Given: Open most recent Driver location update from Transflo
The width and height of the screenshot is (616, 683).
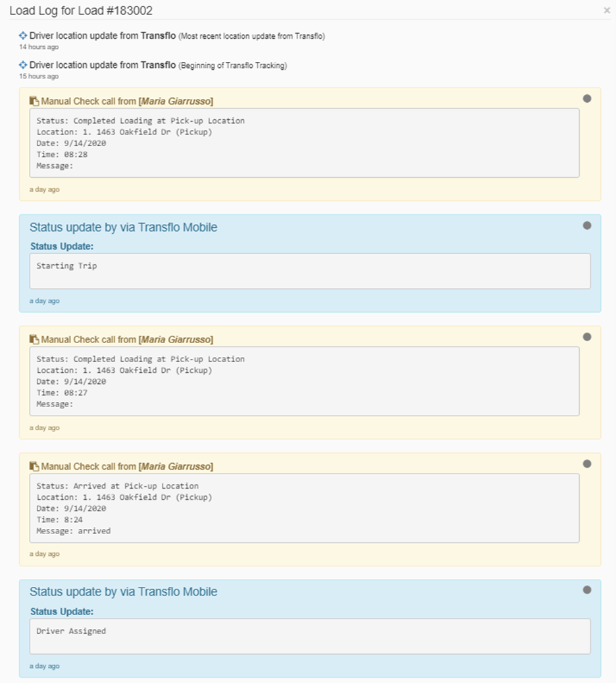Looking at the screenshot, I should (102, 36).
